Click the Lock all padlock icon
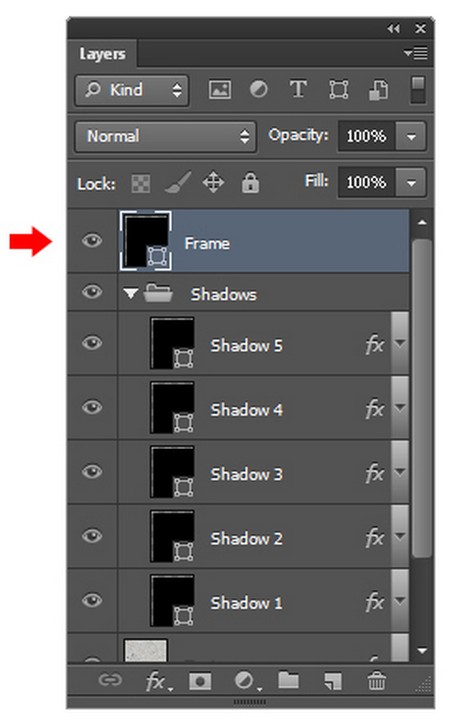The height and width of the screenshot is (724, 450). click(250, 183)
